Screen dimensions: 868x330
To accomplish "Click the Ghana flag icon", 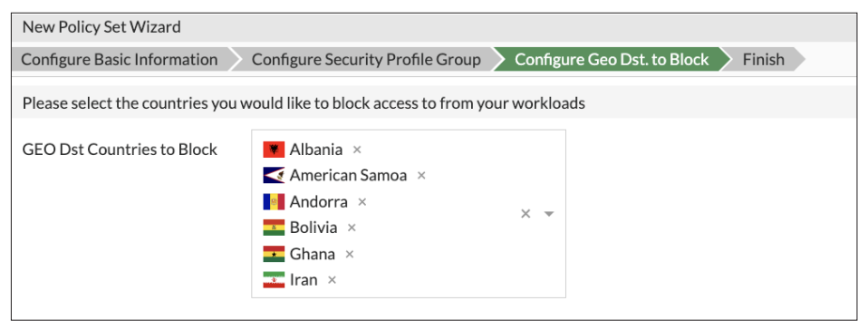I will (x=274, y=254).
